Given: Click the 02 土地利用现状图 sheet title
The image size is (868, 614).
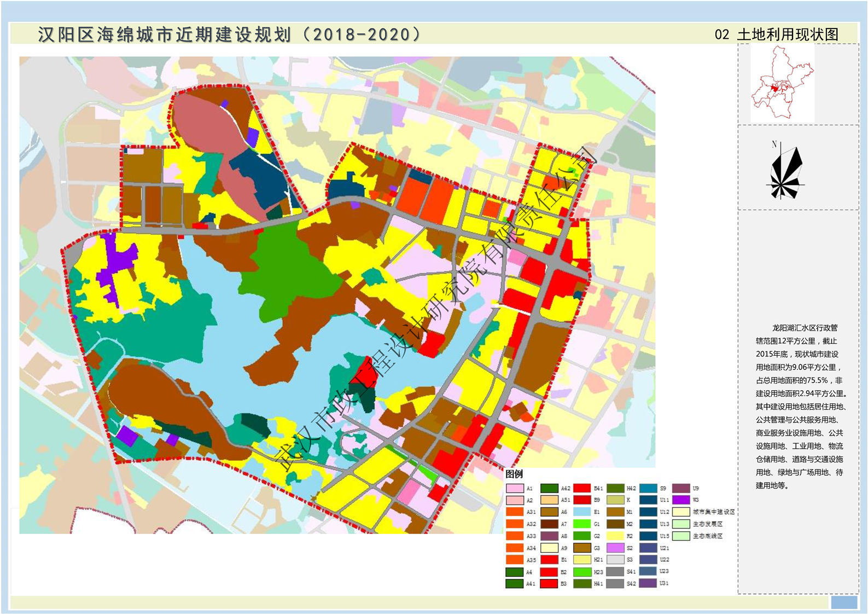Looking at the screenshot, I should 777,34.
